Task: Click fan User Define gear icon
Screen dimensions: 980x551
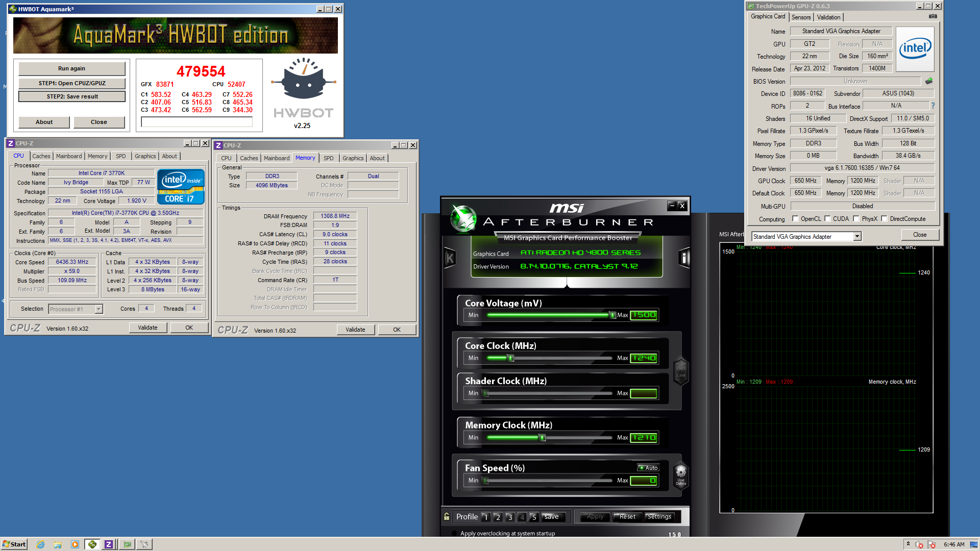Action: click(681, 475)
